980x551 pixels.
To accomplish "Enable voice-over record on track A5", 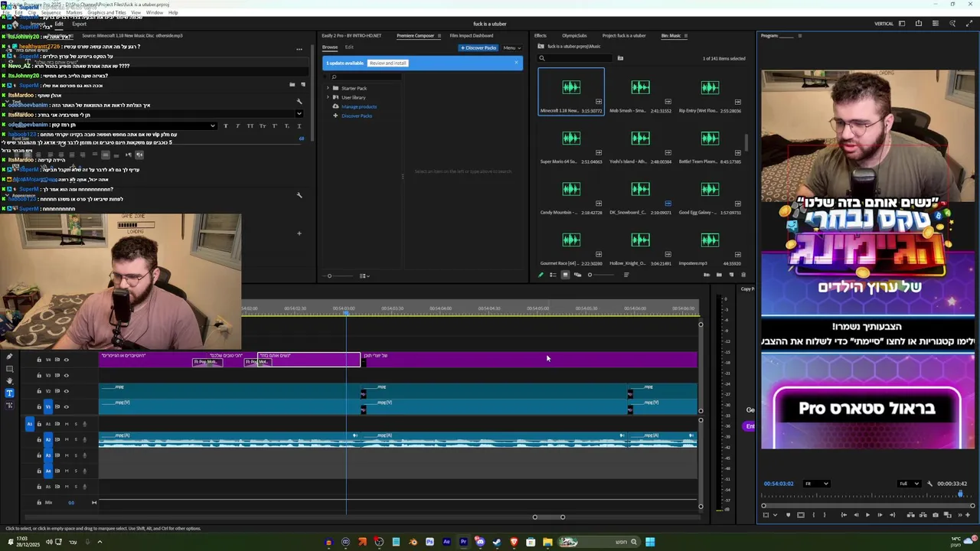I will coord(85,487).
